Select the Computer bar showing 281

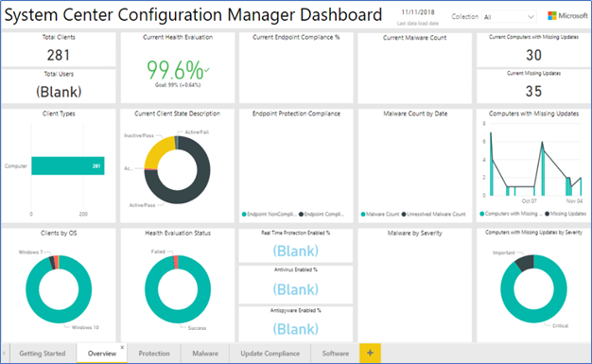click(x=68, y=165)
